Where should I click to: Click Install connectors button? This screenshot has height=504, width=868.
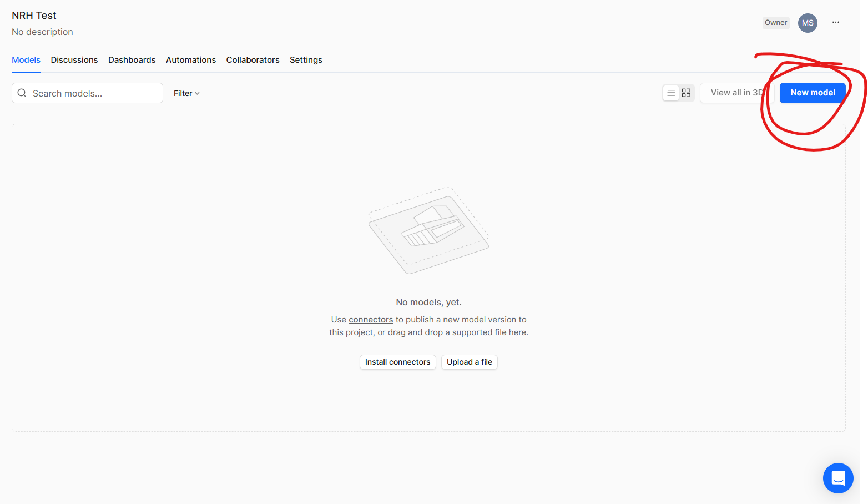coord(397,362)
